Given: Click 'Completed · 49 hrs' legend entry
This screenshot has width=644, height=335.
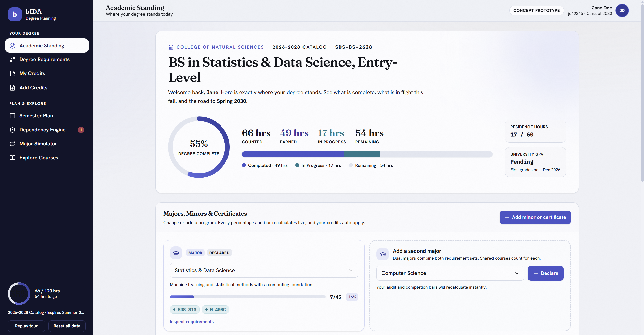Looking at the screenshot, I should (x=265, y=165).
